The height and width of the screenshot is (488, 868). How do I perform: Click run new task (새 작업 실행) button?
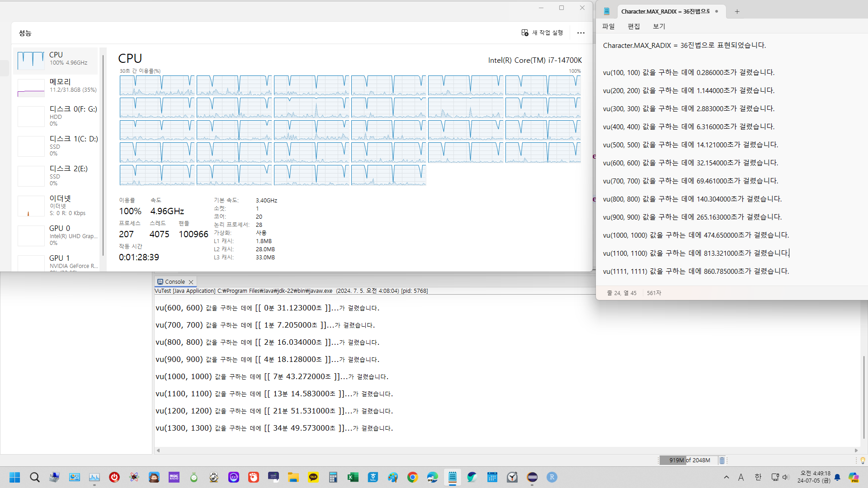[x=542, y=33]
